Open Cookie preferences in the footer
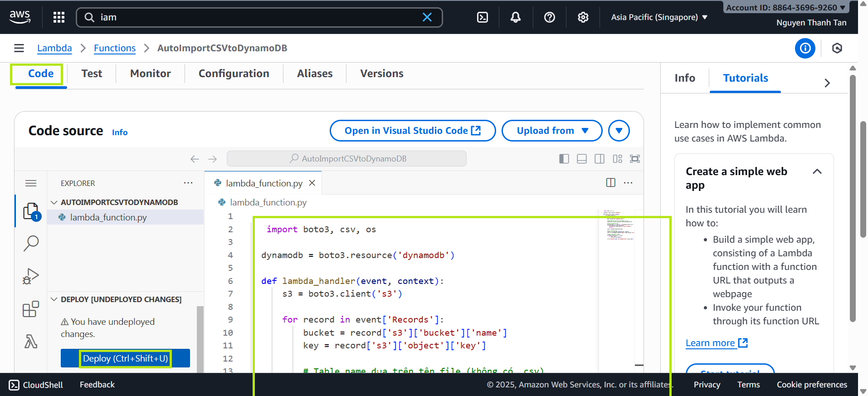 coord(812,385)
